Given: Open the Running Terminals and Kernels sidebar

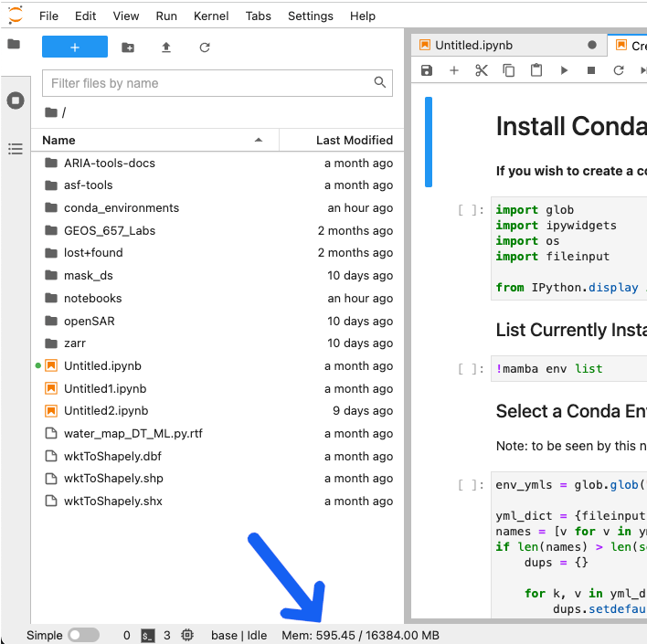Looking at the screenshot, I should coord(15,100).
